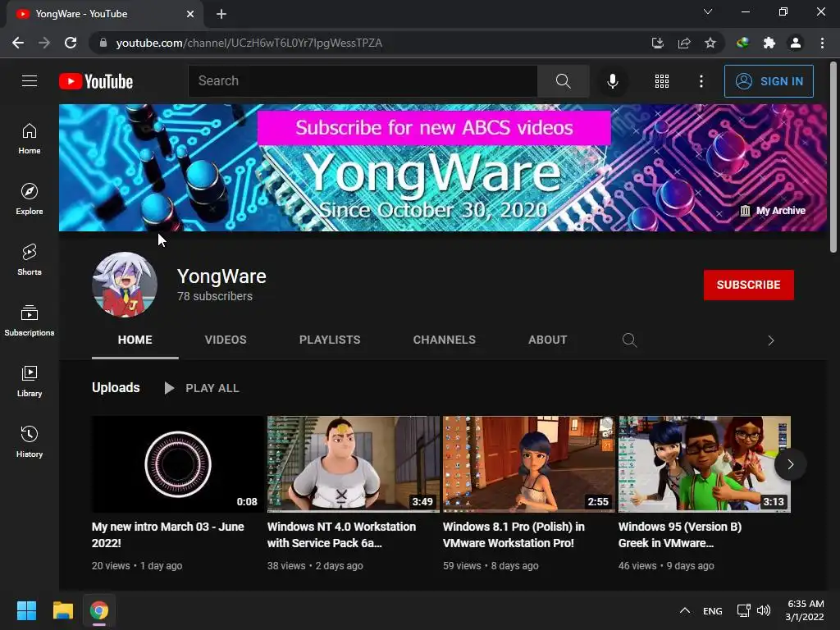The width and height of the screenshot is (840, 630).
Task: Share this page from address bar
Action: [x=684, y=43]
